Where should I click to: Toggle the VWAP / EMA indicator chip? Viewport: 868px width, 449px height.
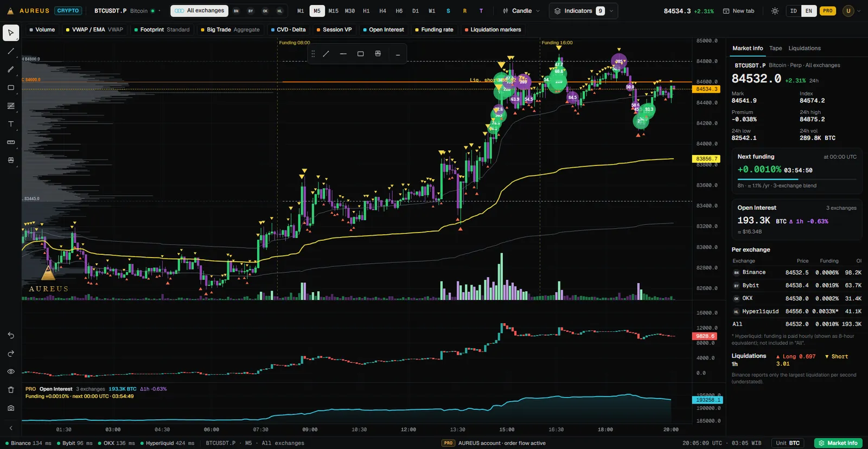(x=94, y=30)
